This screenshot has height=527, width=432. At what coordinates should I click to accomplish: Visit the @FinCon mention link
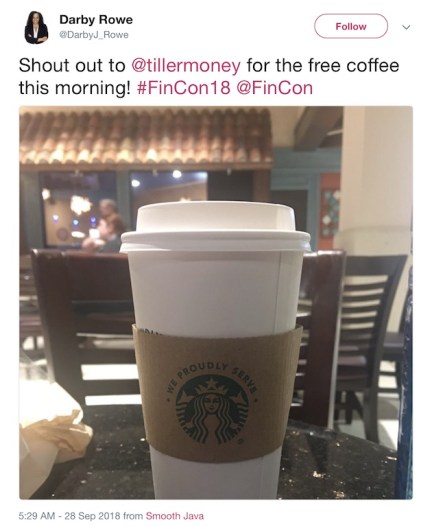coord(275,88)
